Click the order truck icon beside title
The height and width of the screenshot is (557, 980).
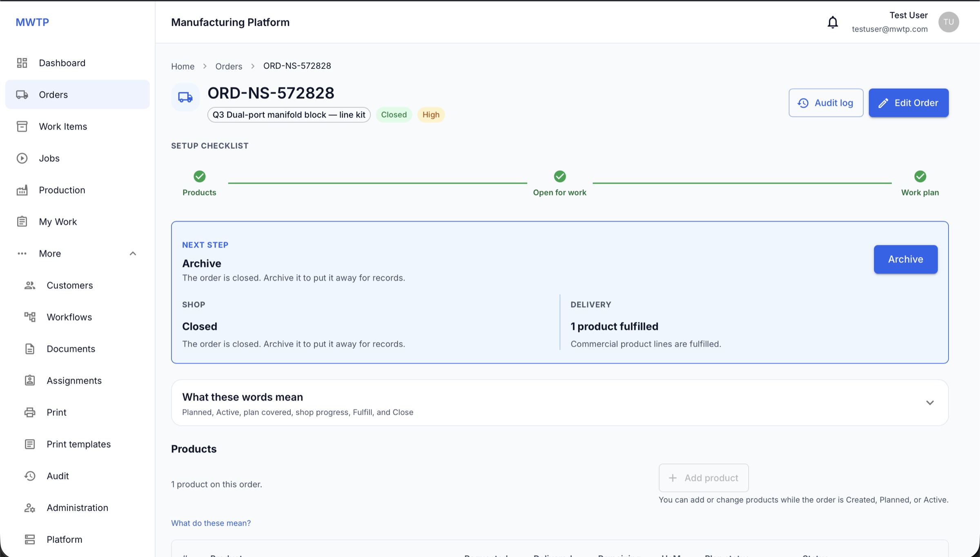pyautogui.click(x=185, y=97)
